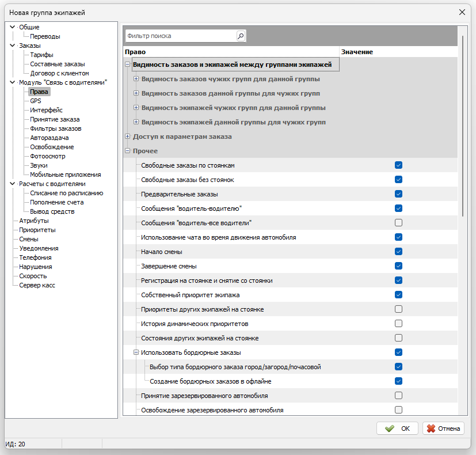Image resolution: width=476 pixels, height=455 pixels.
Task: Enable 'Сообщения "водитель-все водители"' checkbox
Action: click(399, 223)
